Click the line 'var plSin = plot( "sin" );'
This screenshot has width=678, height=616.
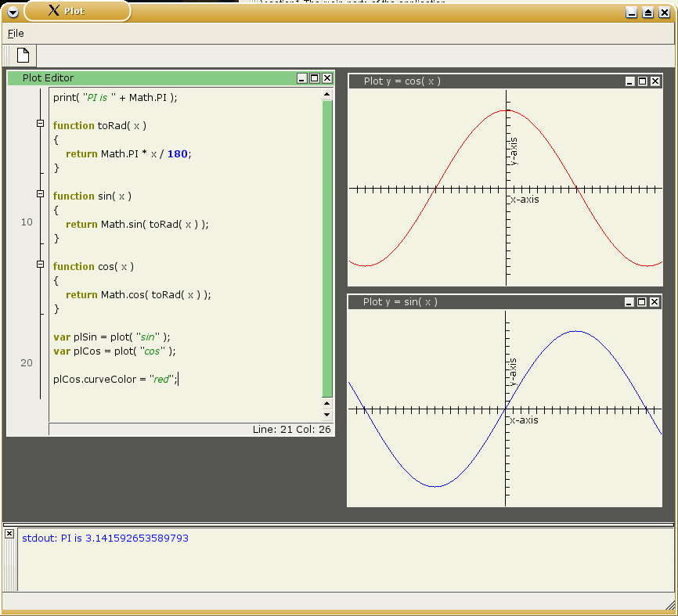tap(111, 337)
